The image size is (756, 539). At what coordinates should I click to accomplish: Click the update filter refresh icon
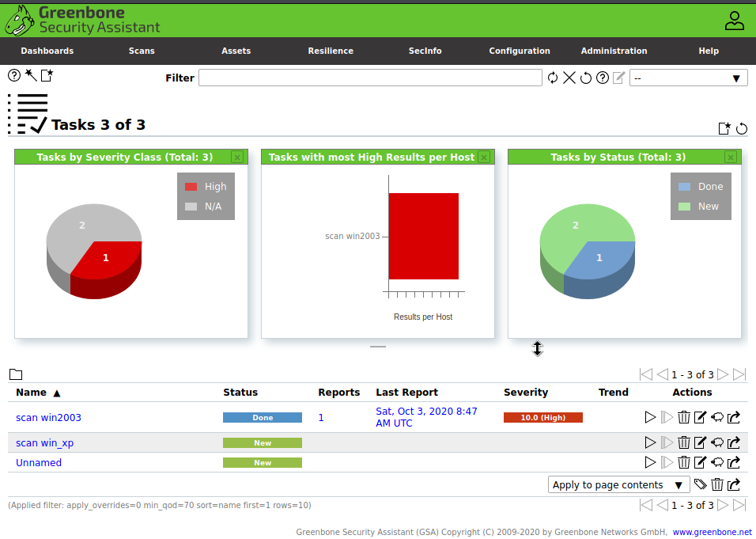click(x=553, y=78)
